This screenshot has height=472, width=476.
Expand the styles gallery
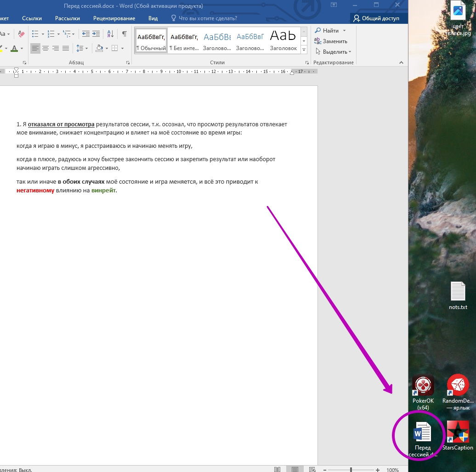click(304, 50)
